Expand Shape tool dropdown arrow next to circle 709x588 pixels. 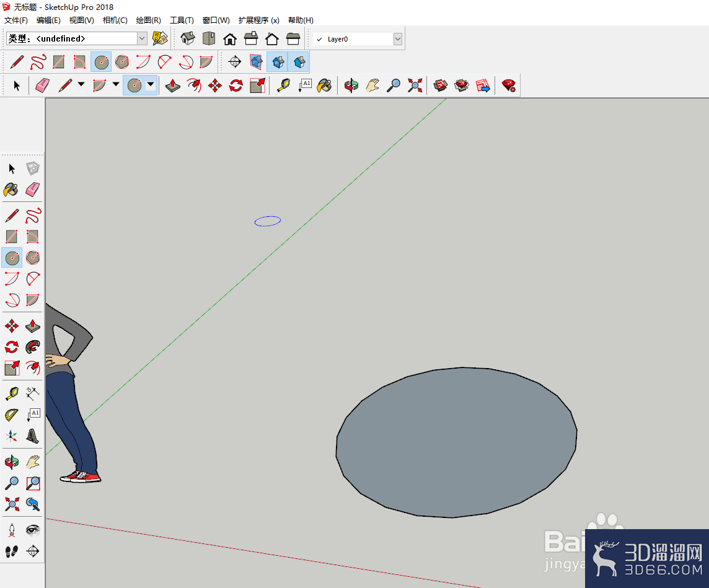pos(151,84)
